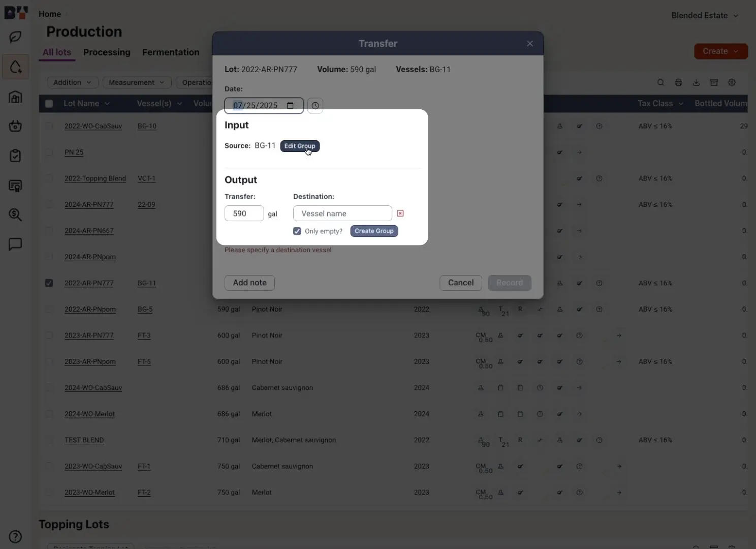Open the FT-5 vessel link
The height and width of the screenshot is (549, 756).
(x=144, y=361)
